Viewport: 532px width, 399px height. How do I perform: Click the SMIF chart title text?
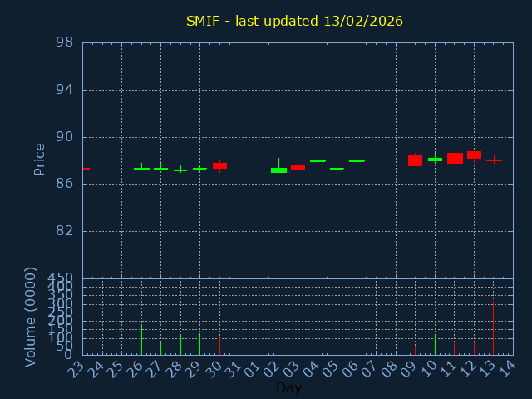(294, 21)
